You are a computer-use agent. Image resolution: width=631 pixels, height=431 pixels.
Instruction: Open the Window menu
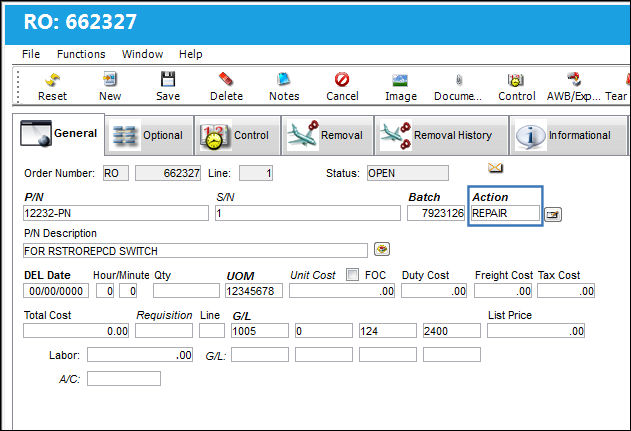tap(142, 54)
